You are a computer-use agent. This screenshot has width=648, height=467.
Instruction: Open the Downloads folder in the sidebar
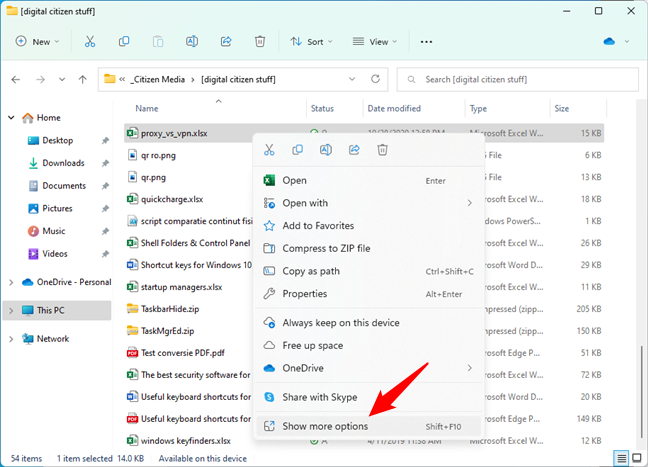tap(63, 163)
